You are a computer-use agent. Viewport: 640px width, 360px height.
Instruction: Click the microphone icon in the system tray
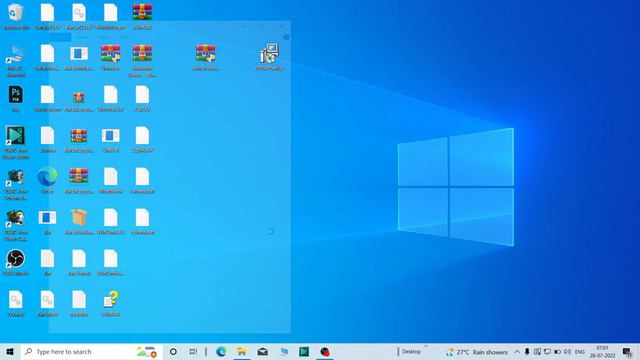[x=527, y=351]
